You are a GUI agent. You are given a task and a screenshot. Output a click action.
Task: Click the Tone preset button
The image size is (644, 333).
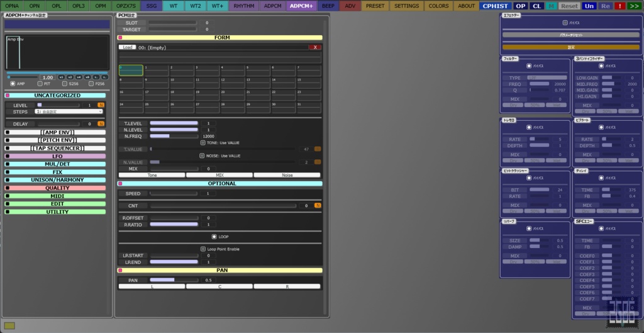pos(152,175)
